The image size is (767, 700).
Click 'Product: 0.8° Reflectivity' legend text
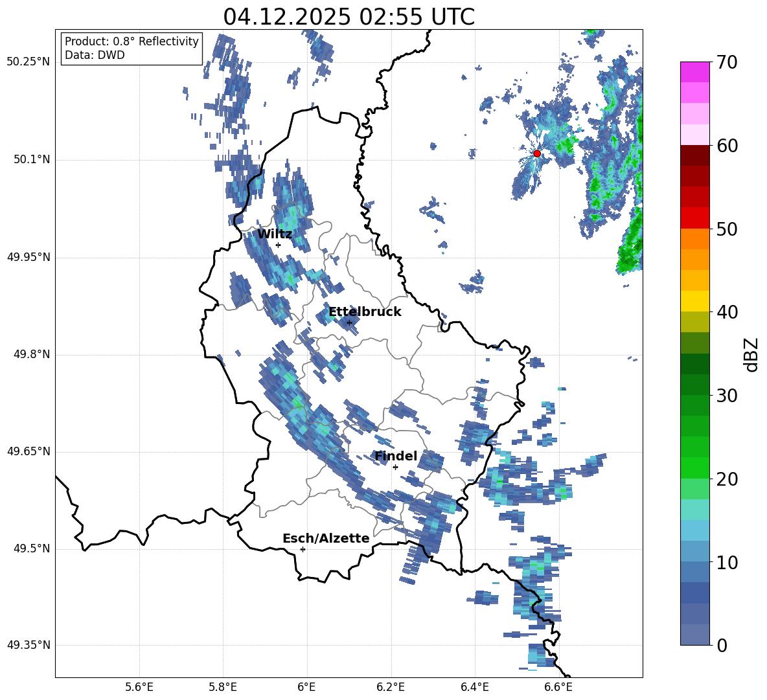(x=132, y=41)
